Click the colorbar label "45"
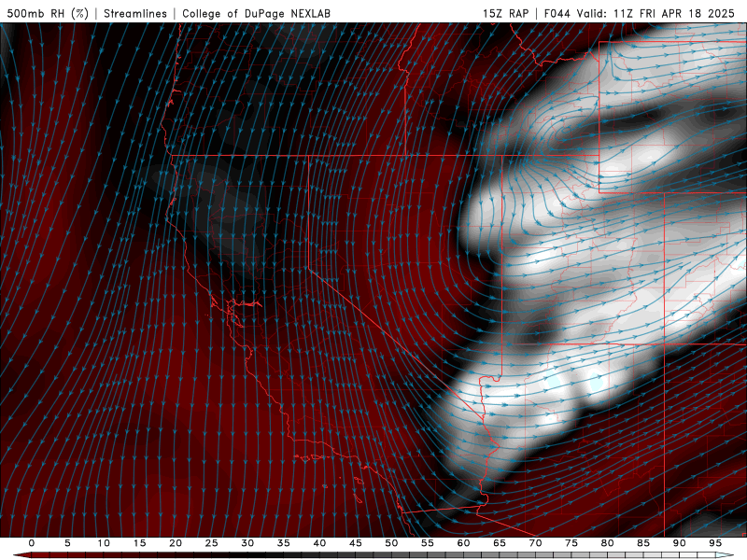The width and height of the screenshot is (747, 560). point(356,543)
